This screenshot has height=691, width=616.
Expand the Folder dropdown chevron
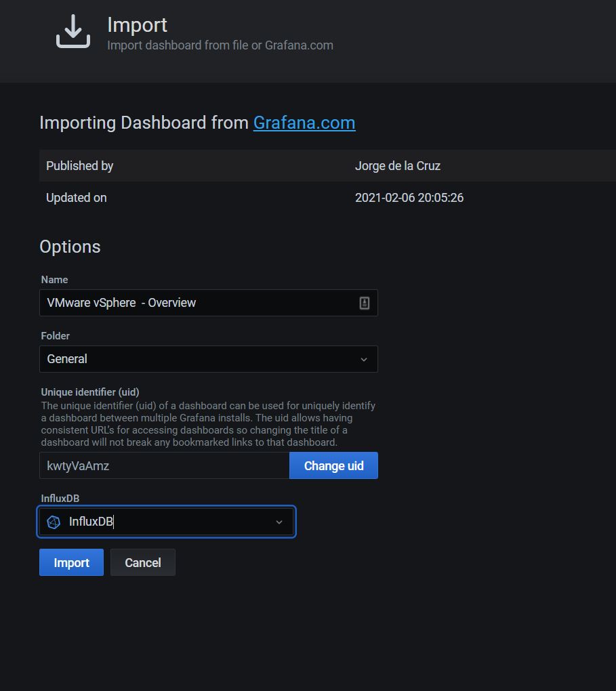point(364,360)
